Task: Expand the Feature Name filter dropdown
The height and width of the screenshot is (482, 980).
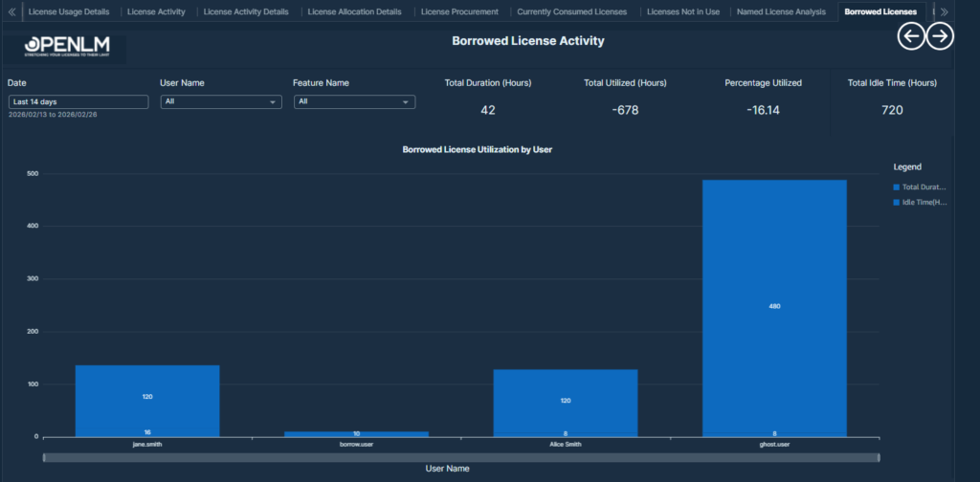Action: click(354, 101)
